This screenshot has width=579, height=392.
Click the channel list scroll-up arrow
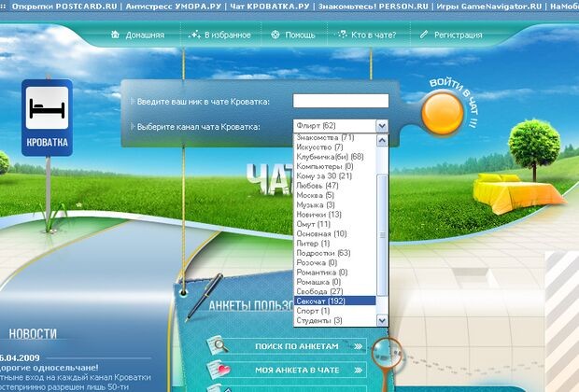point(382,140)
